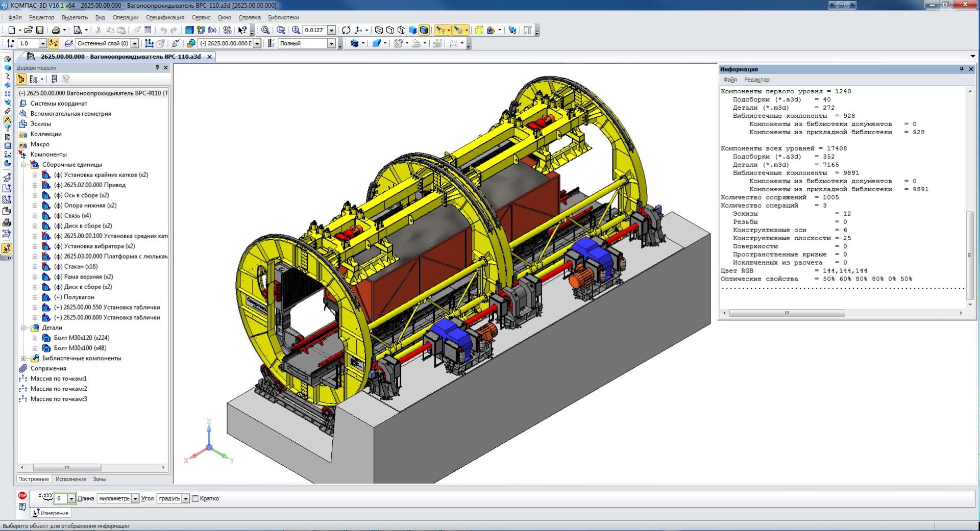Pin the Информация panel
Image resolution: width=980 pixels, height=531 pixels.
pos(962,69)
